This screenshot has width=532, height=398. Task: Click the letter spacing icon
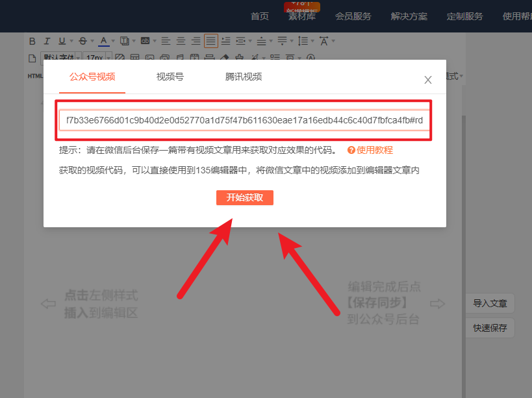pos(324,42)
